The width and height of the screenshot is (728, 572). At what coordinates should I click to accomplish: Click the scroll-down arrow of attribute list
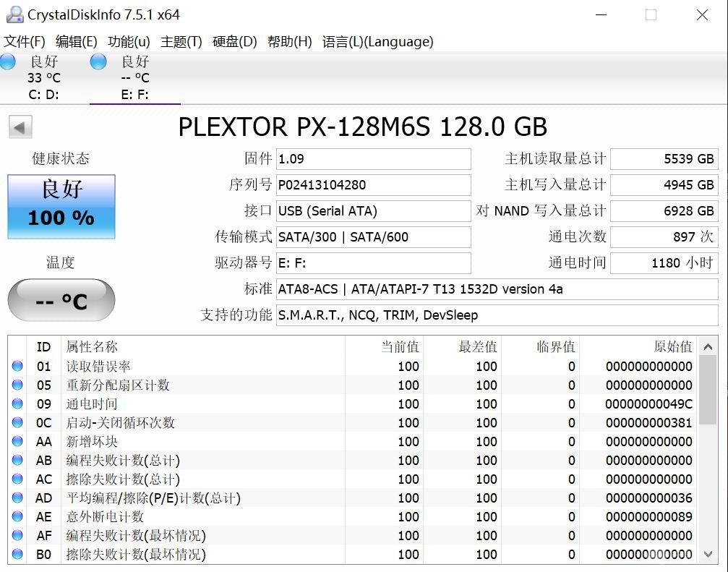coord(708,554)
